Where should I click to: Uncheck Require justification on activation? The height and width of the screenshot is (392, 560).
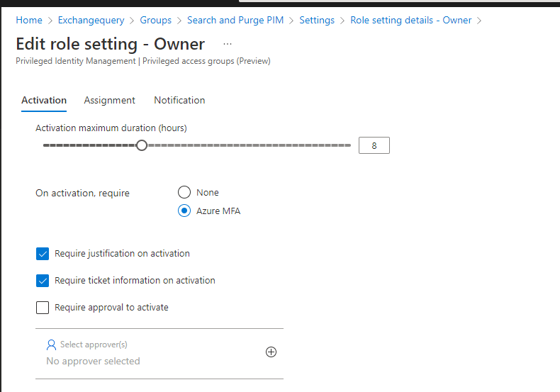pos(43,254)
